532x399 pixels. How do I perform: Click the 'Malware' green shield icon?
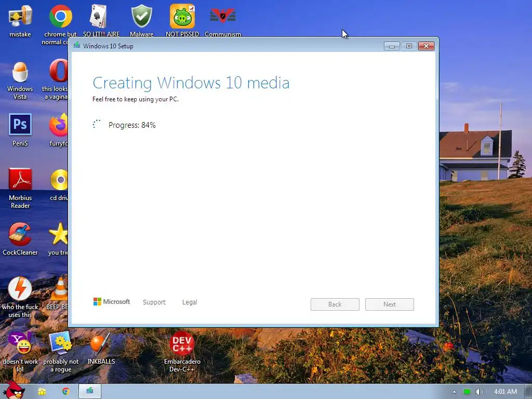click(x=141, y=16)
